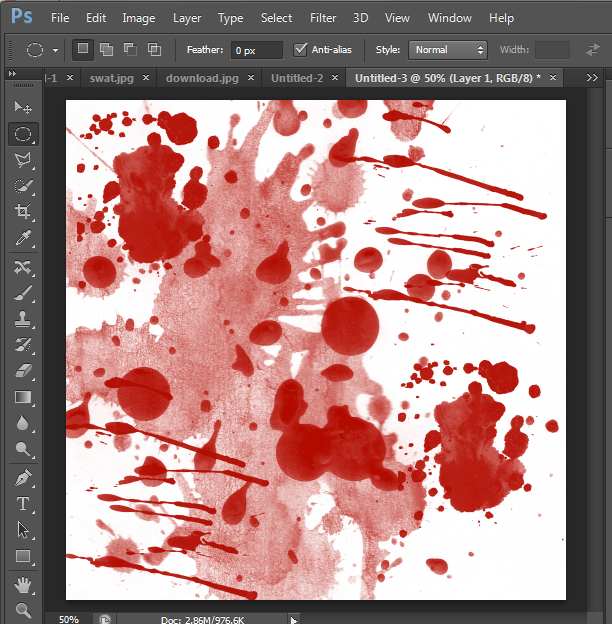Screen dimensions: 612x624
Task: Select the Clone Stamp tool
Action: 22,319
